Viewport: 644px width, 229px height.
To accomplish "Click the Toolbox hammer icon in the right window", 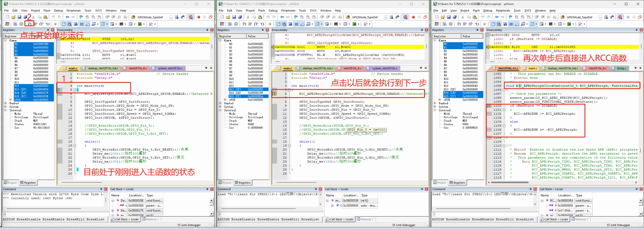I will [580, 24].
